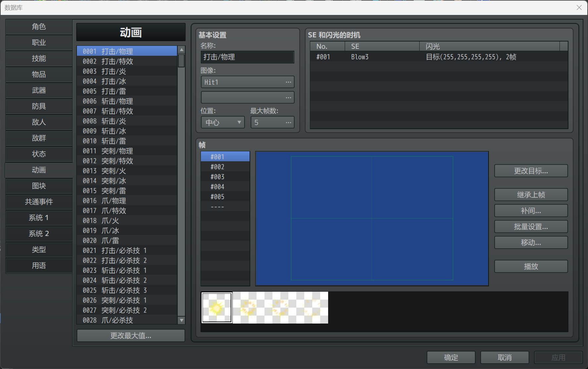Select the ---- end entry in frame list
This screenshot has height=369, width=588.
pyautogui.click(x=225, y=207)
